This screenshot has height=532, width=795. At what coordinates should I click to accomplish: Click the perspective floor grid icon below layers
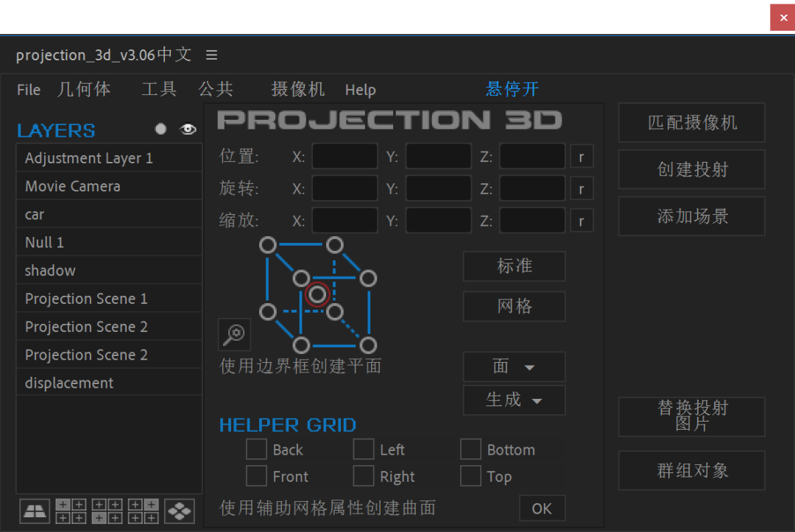click(35, 511)
